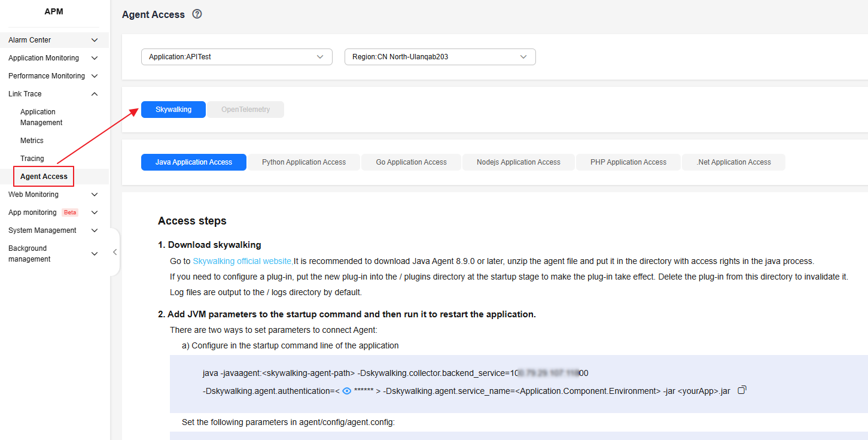Viewport: 868px width, 440px height.
Task: Click the Access steps heading
Action: 192,221
